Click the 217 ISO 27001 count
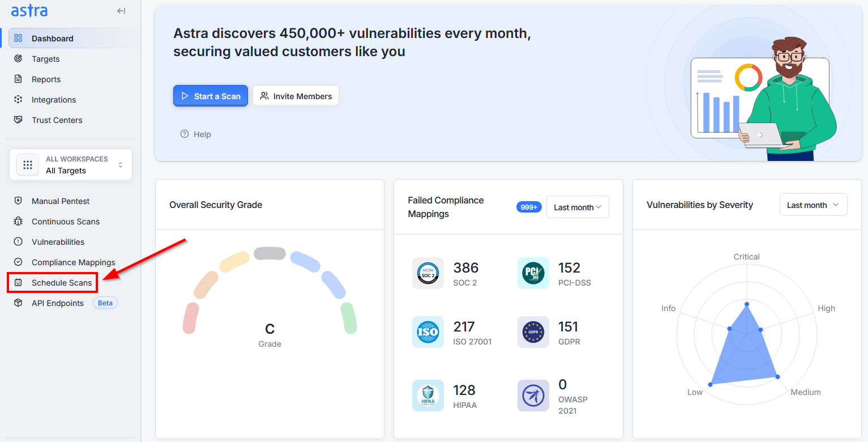The height and width of the screenshot is (442, 868). pos(464,326)
